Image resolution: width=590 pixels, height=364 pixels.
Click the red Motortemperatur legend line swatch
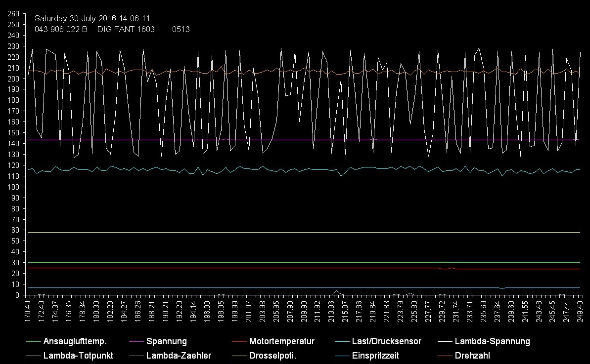pos(238,341)
